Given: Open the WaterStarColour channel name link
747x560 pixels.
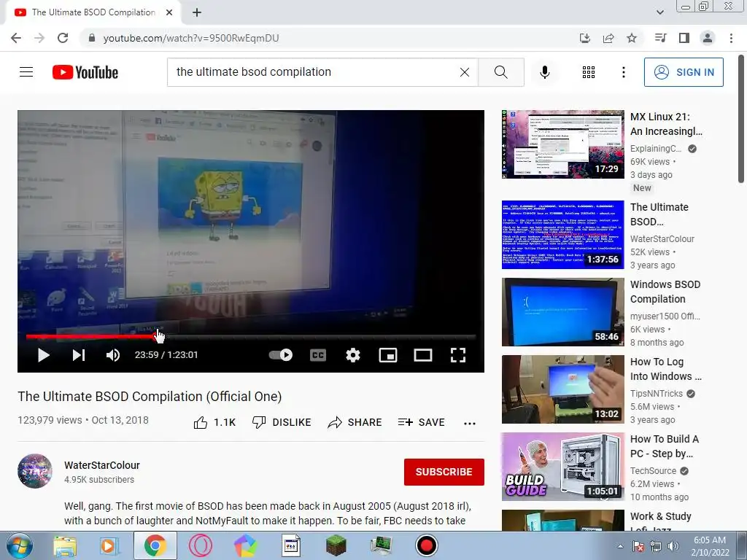Looking at the screenshot, I should click(102, 465).
